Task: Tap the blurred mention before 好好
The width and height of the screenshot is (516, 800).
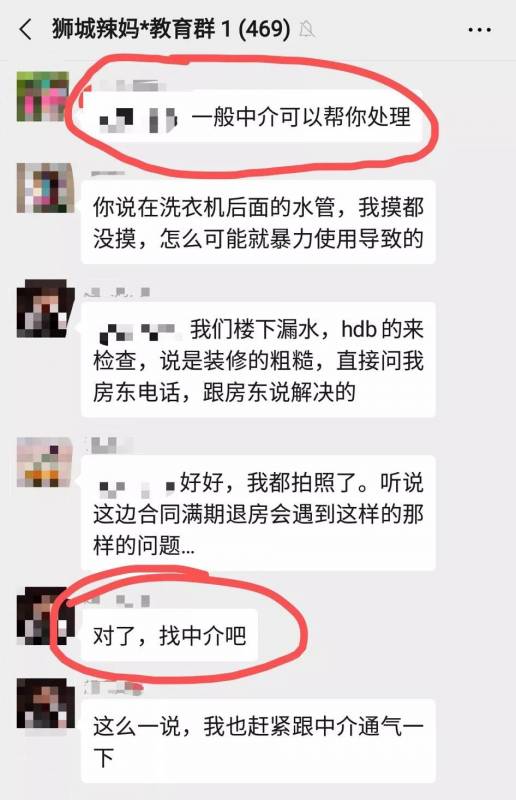Action: pos(137,486)
